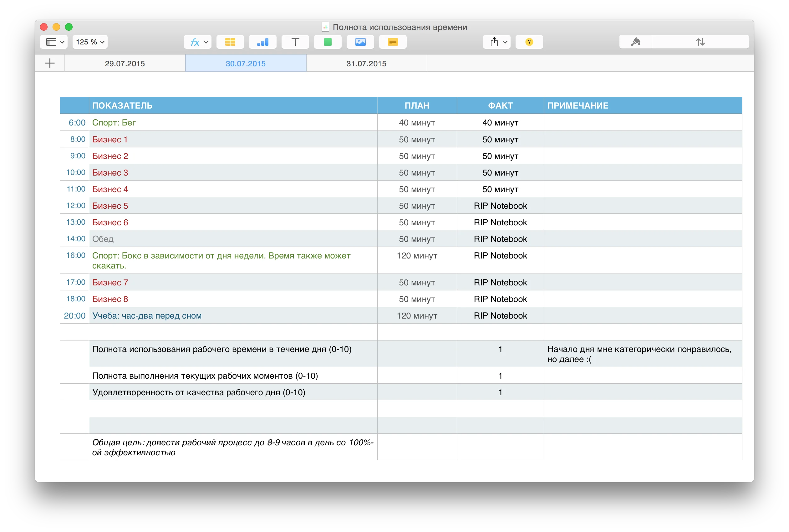Click the yellow Tips question button
This screenshot has width=789, height=532.
(x=529, y=42)
